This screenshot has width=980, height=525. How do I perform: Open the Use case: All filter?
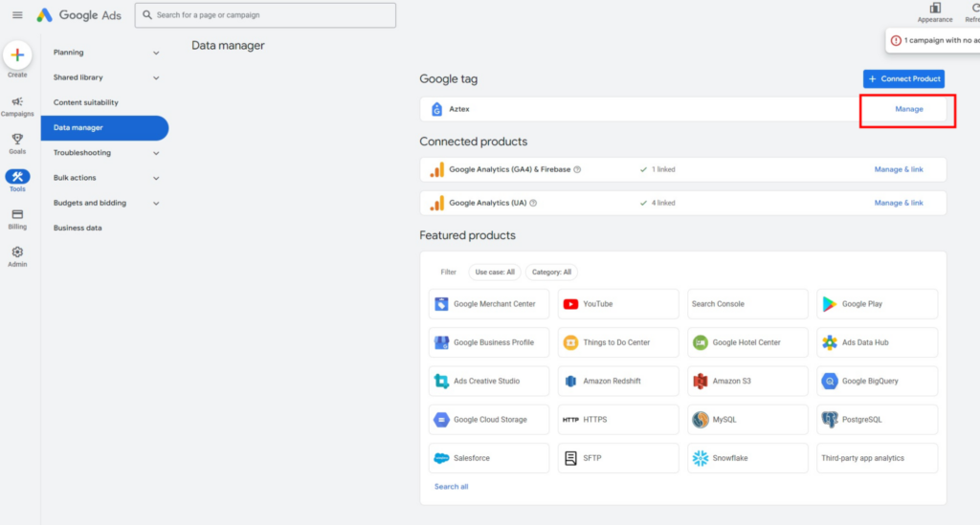tap(495, 273)
